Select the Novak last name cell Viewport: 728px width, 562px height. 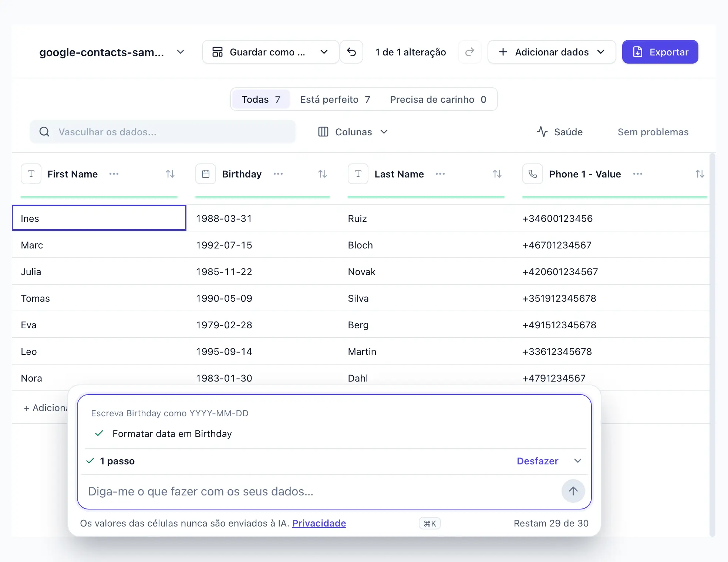click(x=426, y=272)
